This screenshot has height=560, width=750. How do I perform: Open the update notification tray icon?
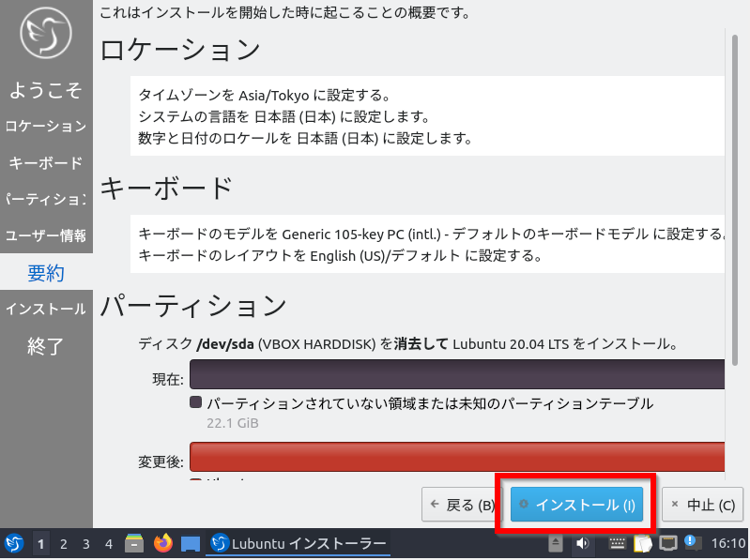coord(692,543)
